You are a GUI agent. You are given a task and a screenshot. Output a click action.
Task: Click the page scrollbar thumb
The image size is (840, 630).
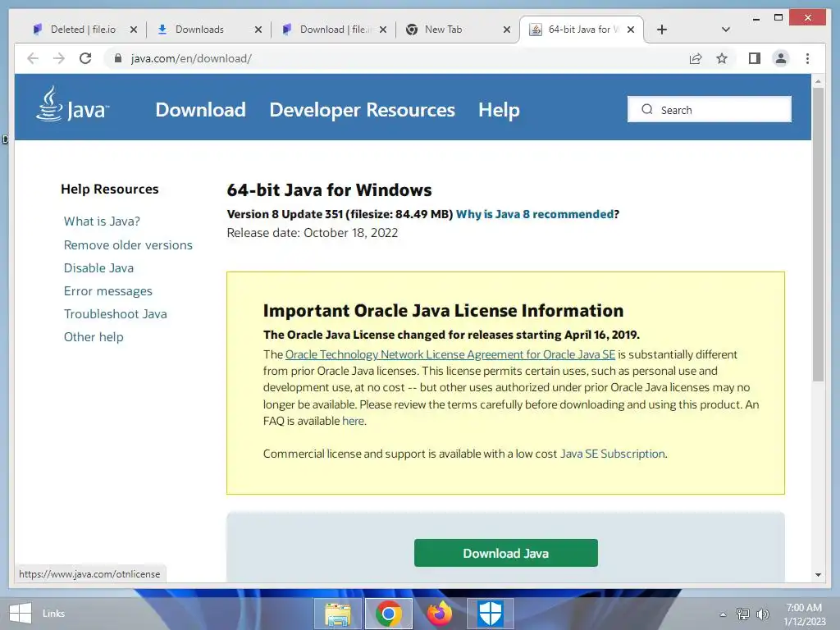coord(818,234)
